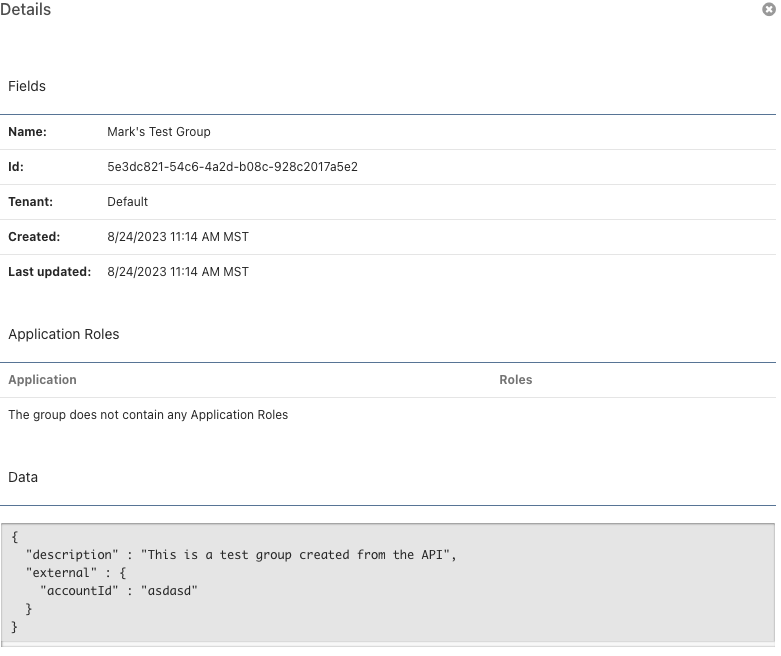
Task: Click the 'Fields' section heading
Action: (x=27, y=86)
